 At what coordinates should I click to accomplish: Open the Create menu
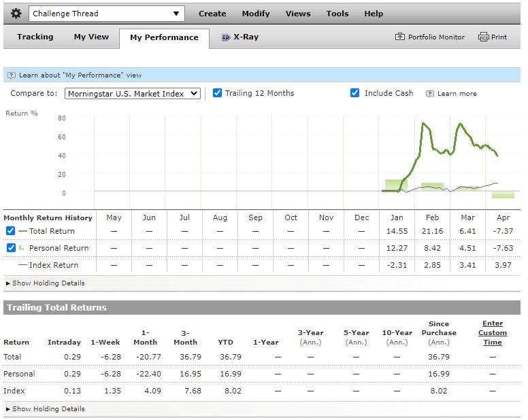coord(212,14)
